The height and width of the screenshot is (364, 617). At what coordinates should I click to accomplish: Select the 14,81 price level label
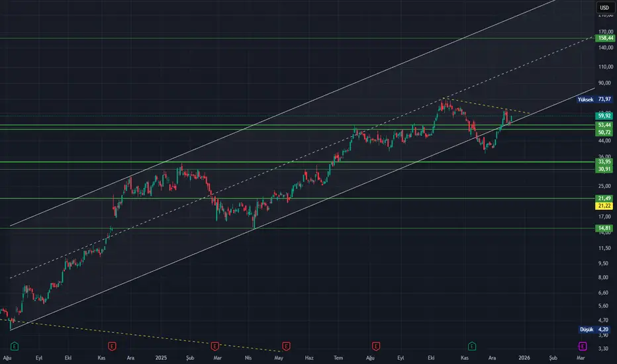point(604,228)
